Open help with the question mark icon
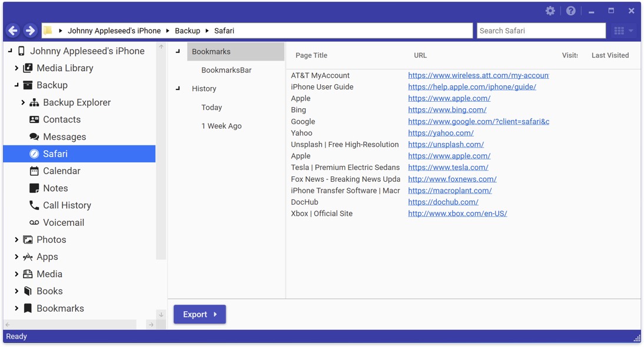 [x=570, y=11]
